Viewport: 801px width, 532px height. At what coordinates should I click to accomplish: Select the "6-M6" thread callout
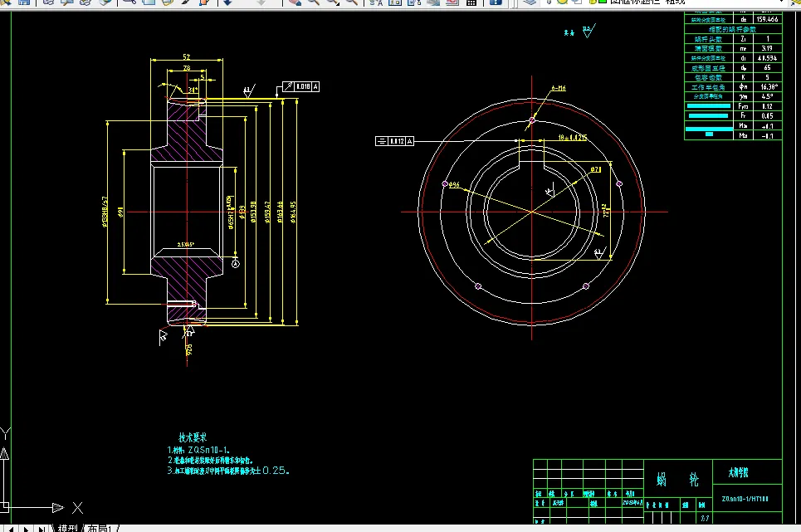pyautogui.click(x=559, y=88)
